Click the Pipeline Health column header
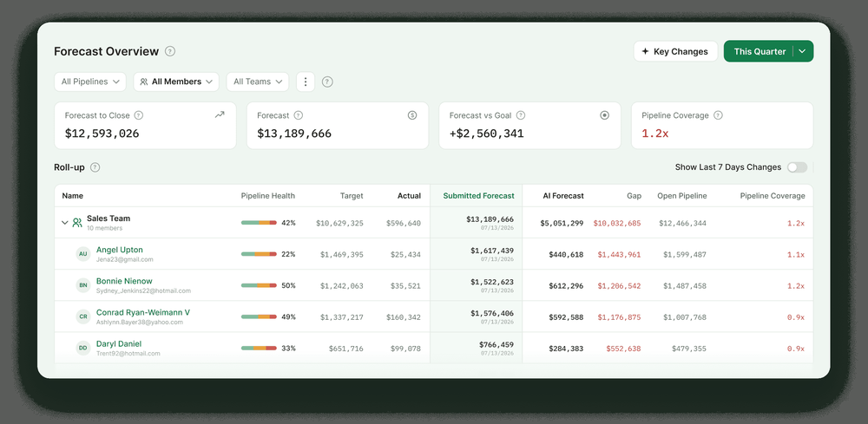 pos(268,196)
